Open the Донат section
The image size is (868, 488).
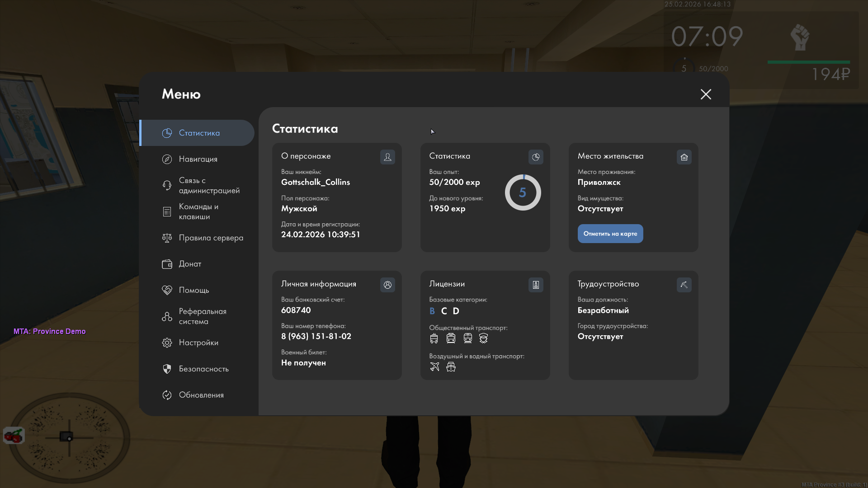coord(190,264)
